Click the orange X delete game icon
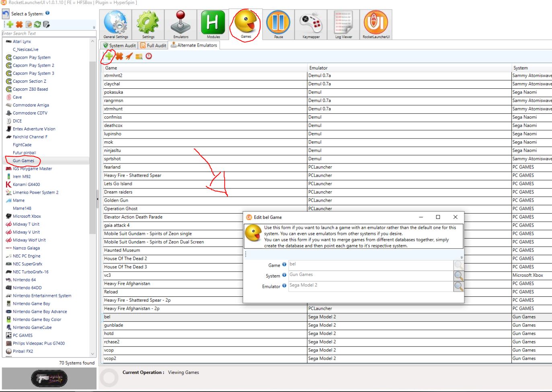This screenshot has height=392, width=552. tap(119, 56)
